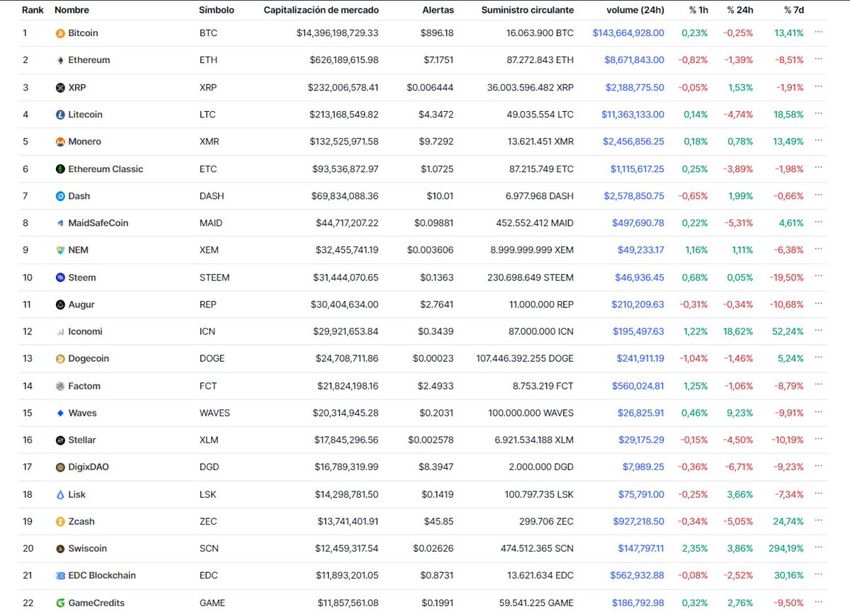
Task: Click the Swiscoin logo icon
Action: (60, 548)
